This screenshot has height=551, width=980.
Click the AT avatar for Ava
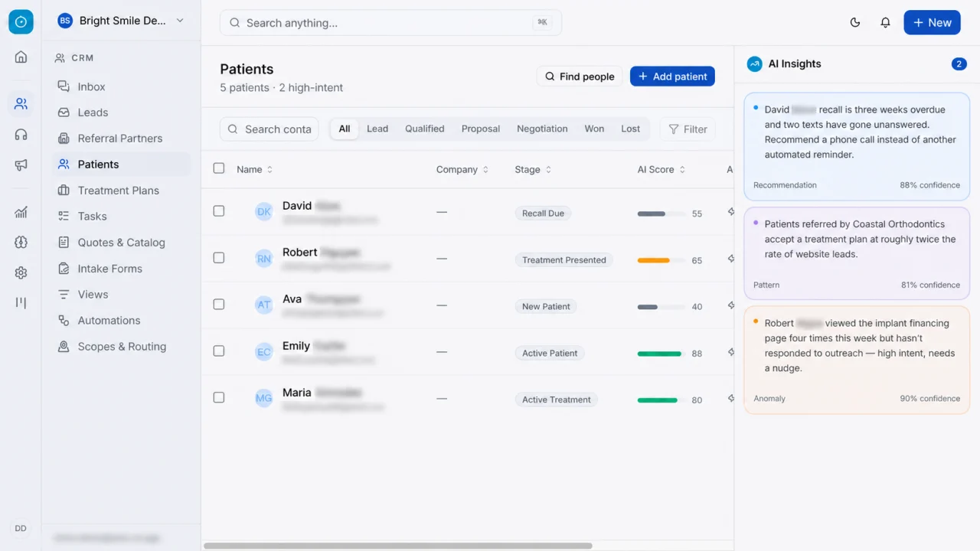pos(263,305)
